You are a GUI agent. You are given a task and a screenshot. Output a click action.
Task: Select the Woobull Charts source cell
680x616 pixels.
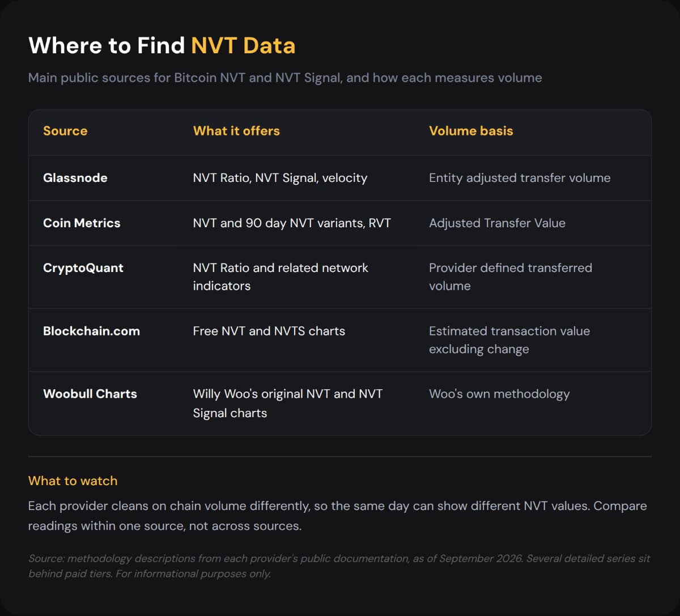pyautogui.click(x=90, y=394)
